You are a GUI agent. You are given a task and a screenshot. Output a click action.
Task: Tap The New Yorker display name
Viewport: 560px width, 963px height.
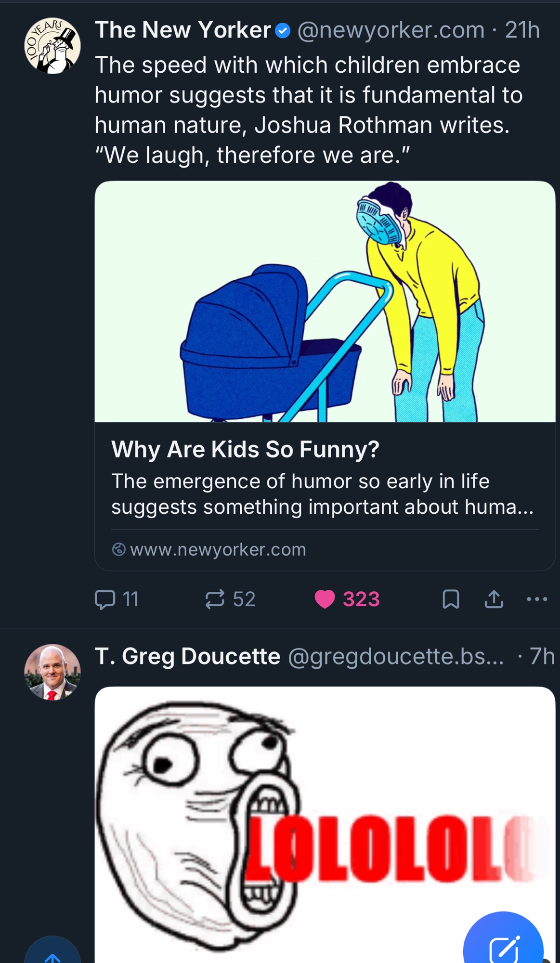(x=183, y=30)
